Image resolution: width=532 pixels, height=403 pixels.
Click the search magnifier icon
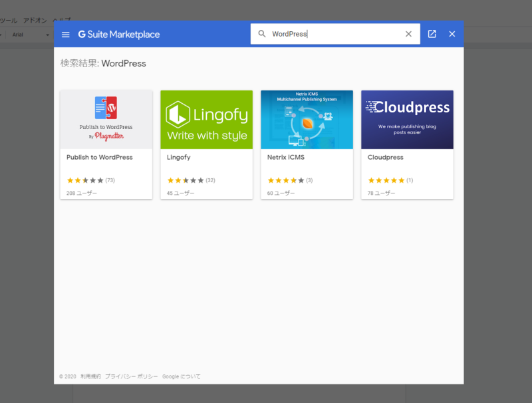262,34
